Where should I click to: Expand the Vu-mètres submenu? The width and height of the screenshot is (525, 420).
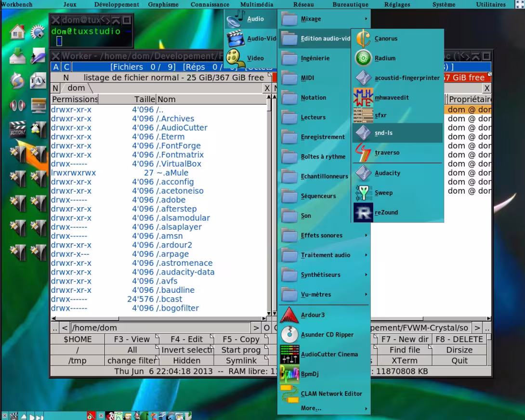tap(324, 295)
